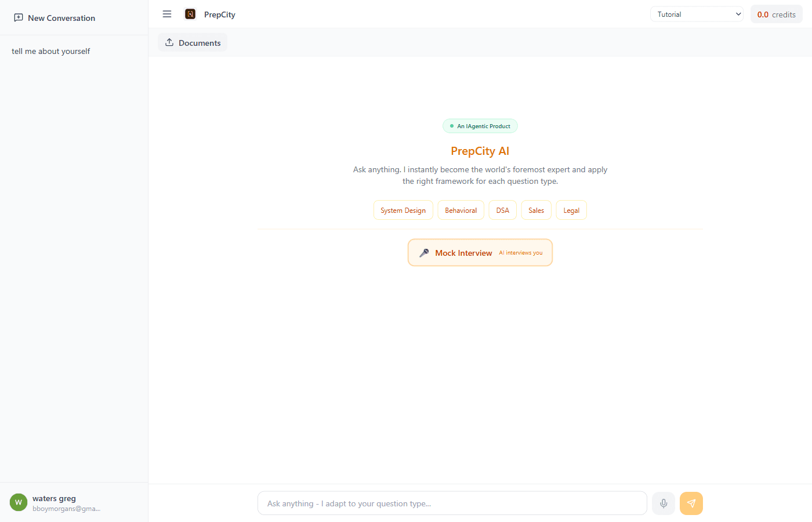Image resolution: width=812 pixels, height=522 pixels.
Task: Click the 'An IAgentic Product' badge
Action: [480, 126]
